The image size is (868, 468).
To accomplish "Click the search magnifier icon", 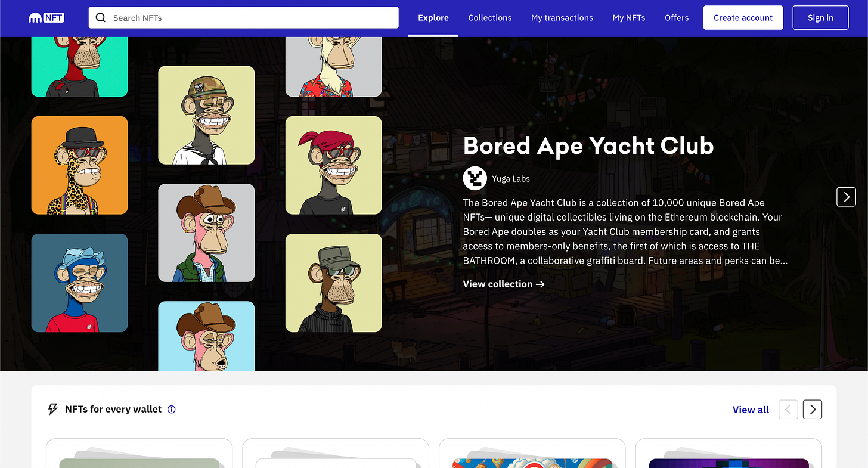I will tap(101, 18).
